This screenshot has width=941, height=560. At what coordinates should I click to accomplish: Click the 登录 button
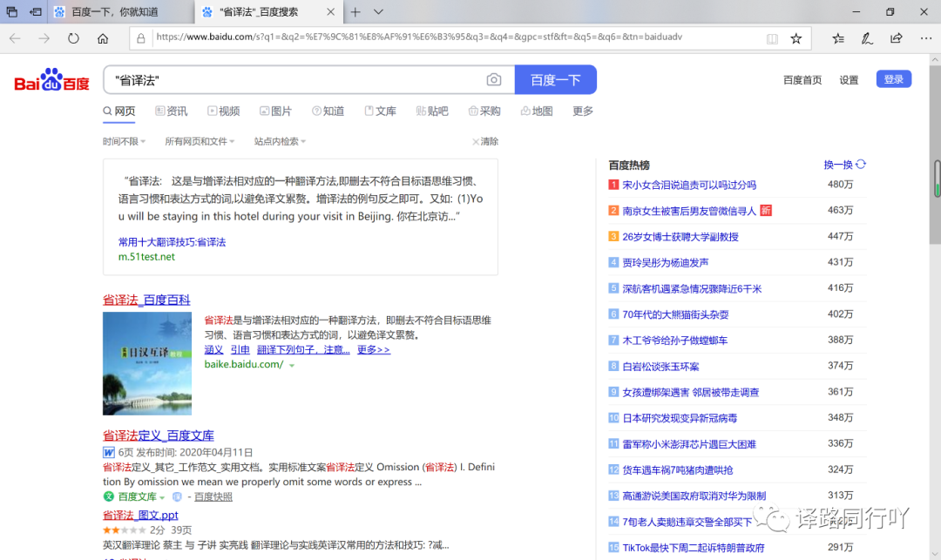894,79
